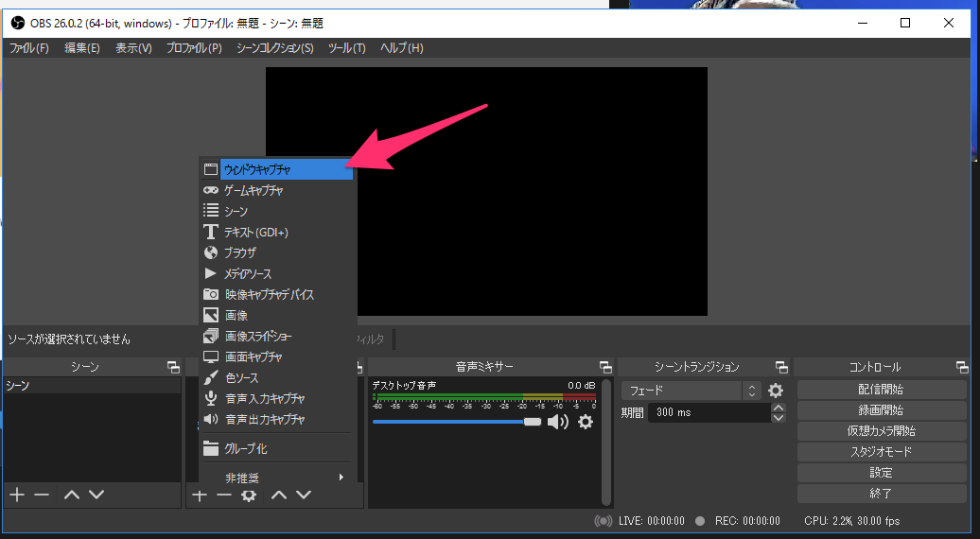The width and height of the screenshot is (980, 539).
Task: Add a scene with plus icon
Action: pos(17,496)
